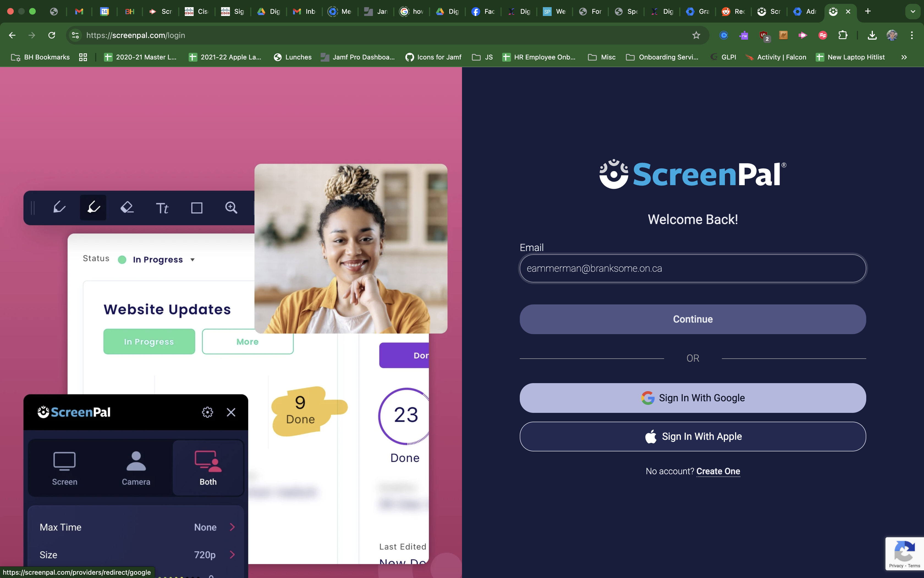
Task: Open the reCAPTCHA Privacy link
Action: click(896, 566)
